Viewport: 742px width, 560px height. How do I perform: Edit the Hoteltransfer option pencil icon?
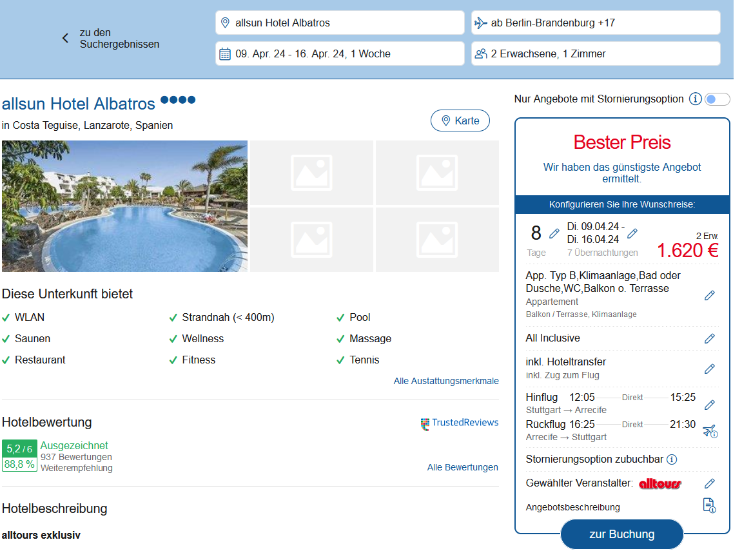click(x=709, y=369)
